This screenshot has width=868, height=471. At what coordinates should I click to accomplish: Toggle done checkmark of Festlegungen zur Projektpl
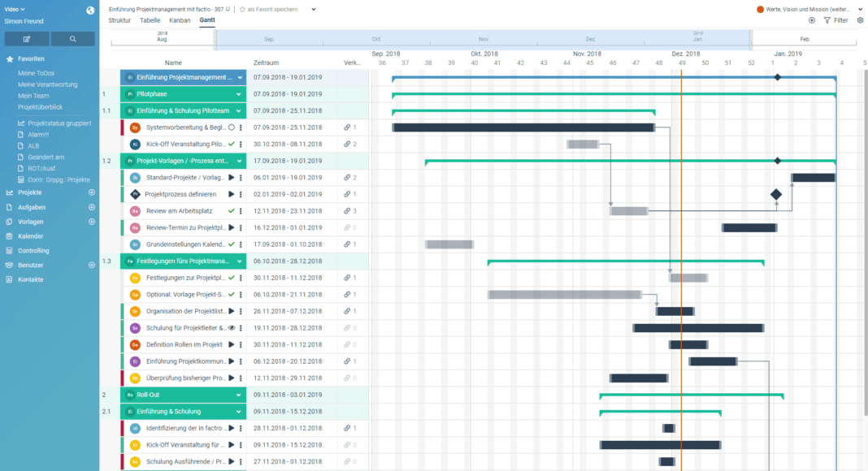232,278
